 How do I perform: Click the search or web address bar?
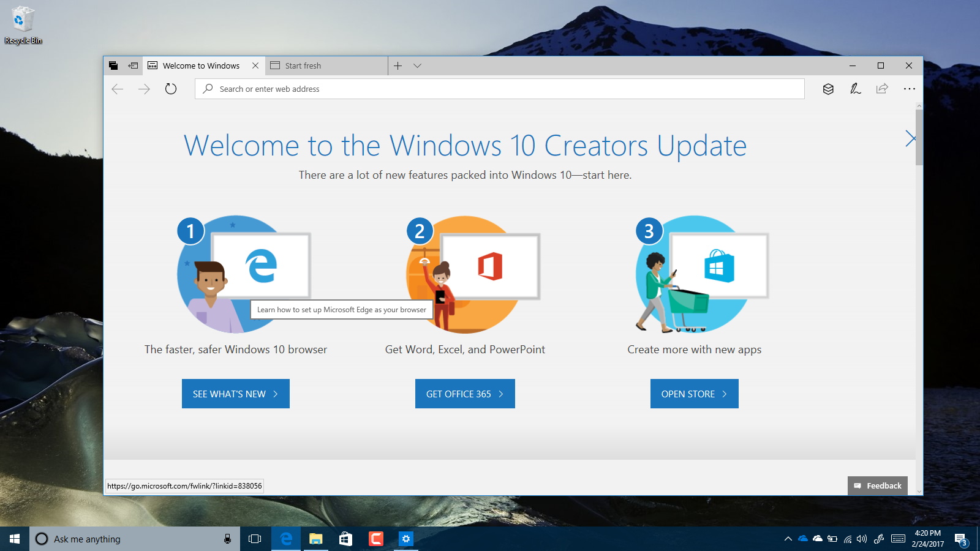click(499, 89)
